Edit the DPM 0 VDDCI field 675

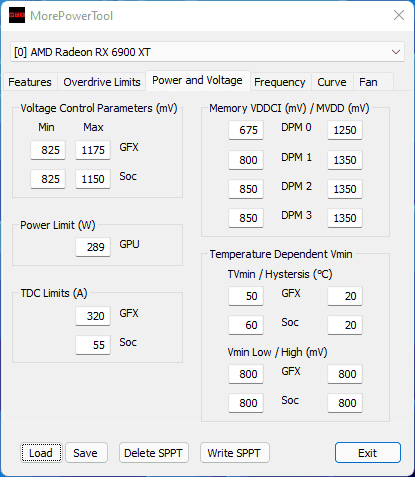pyautogui.click(x=246, y=130)
